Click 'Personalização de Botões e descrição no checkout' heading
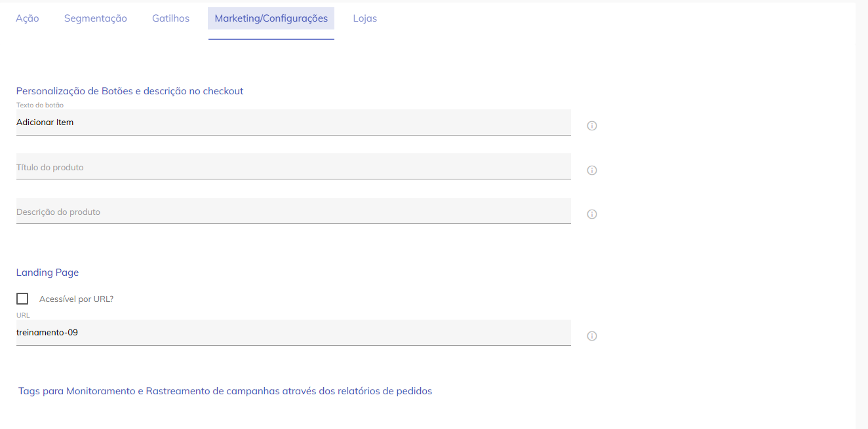Screen dimensions: 868x429 pos(130,91)
